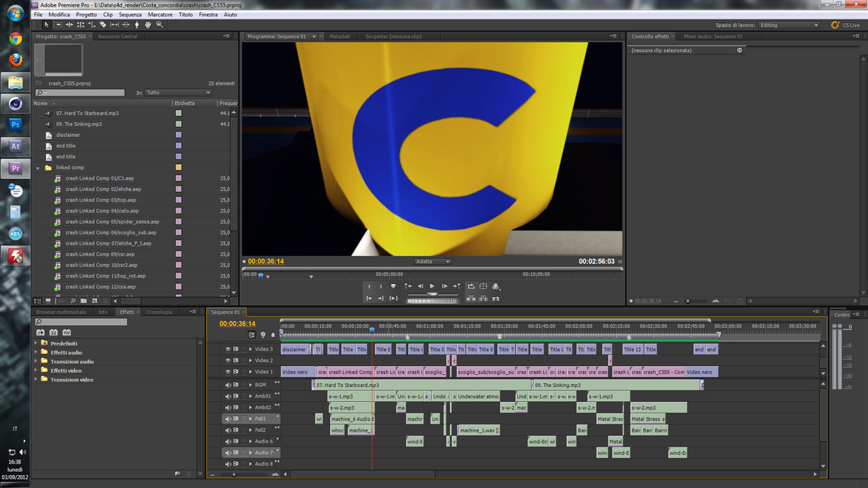Click the Add Marker icon in Program monitor

[x=393, y=286]
